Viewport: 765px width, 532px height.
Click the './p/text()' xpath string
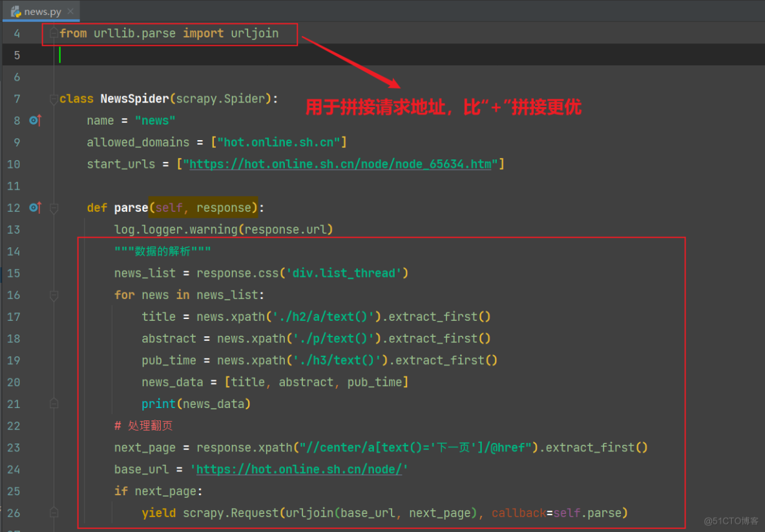[x=333, y=338]
